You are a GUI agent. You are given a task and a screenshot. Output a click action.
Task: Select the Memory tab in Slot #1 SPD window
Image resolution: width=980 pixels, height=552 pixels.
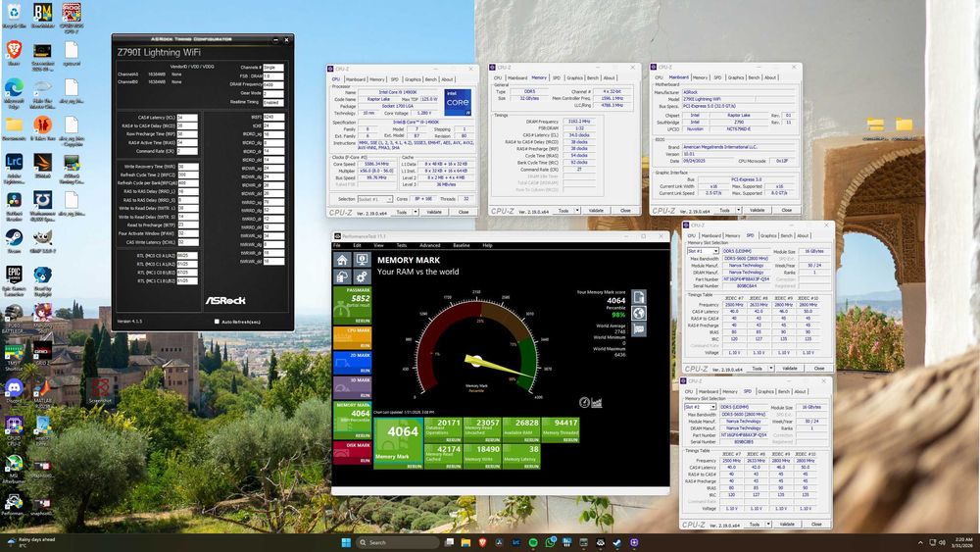(x=732, y=235)
